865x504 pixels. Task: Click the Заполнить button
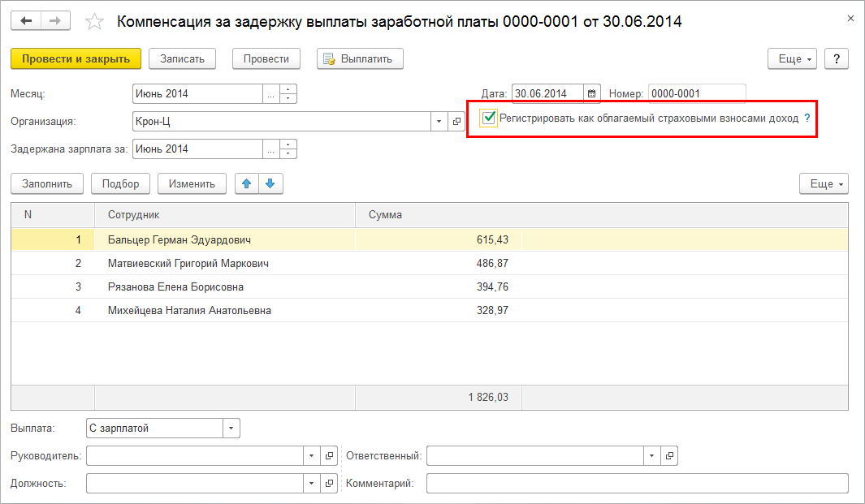coord(47,183)
